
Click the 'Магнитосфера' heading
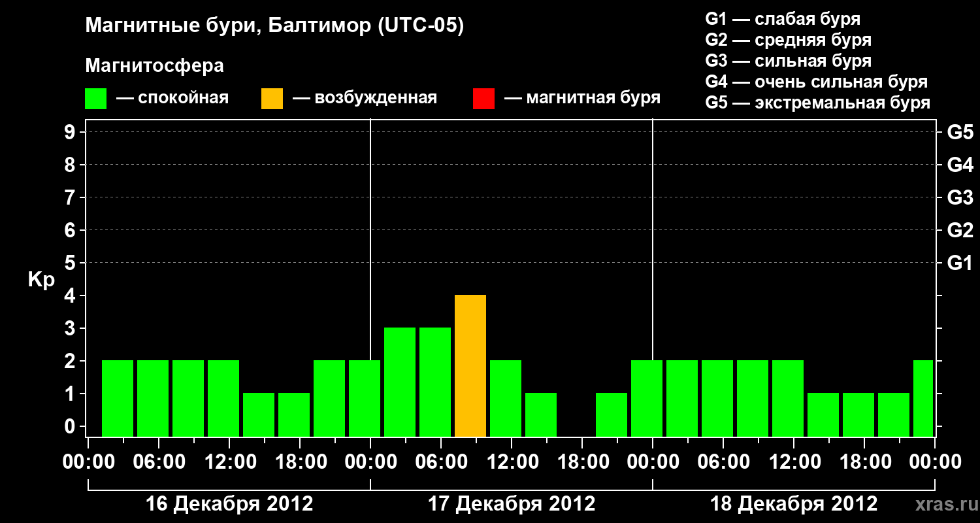pos(154,66)
